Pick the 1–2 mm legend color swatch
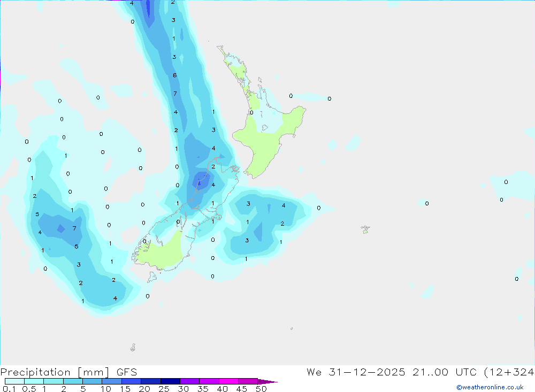This screenshot has width=535, height=392. (x=53, y=381)
